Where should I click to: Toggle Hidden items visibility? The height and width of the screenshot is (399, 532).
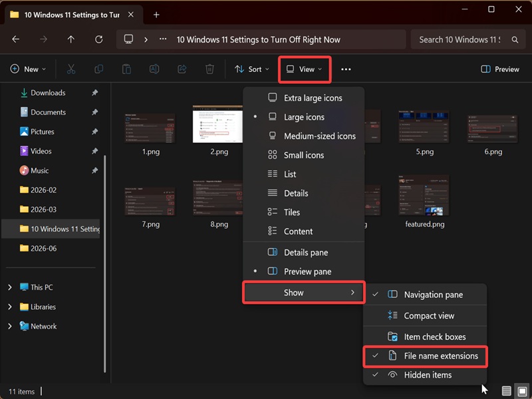click(x=425, y=375)
